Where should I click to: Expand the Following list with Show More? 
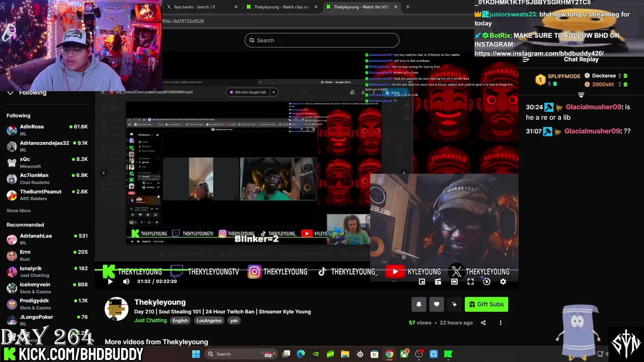[x=19, y=211]
